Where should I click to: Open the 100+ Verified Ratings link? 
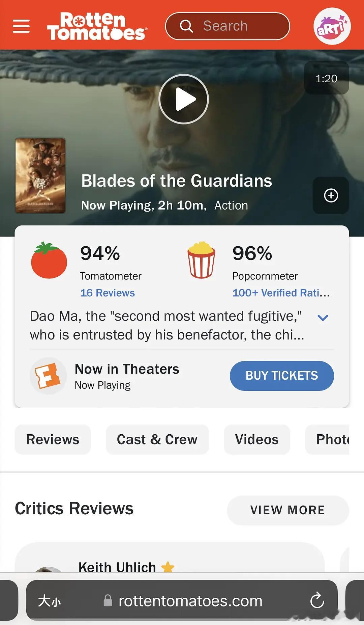pyautogui.click(x=281, y=293)
